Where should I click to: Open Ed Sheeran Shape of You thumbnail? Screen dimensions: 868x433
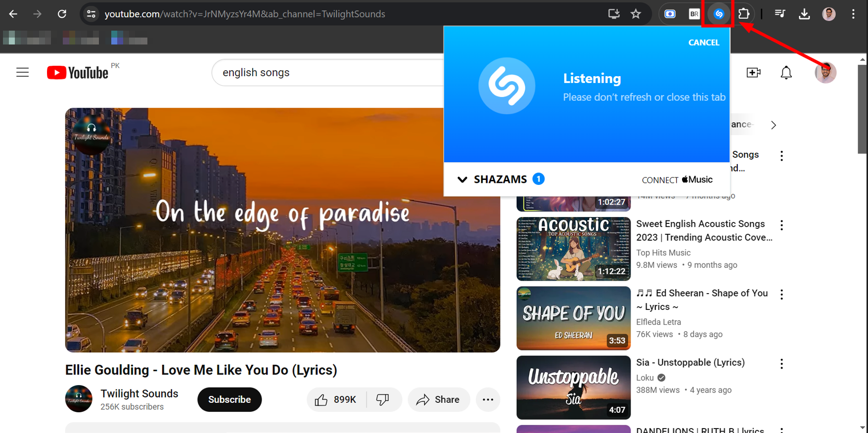(573, 318)
